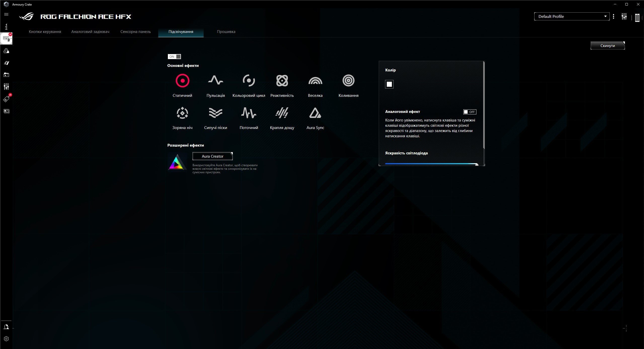Image resolution: width=644 pixels, height=349 pixels.
Task: Open profile three-dot options menu
Action: coord(614,16)
